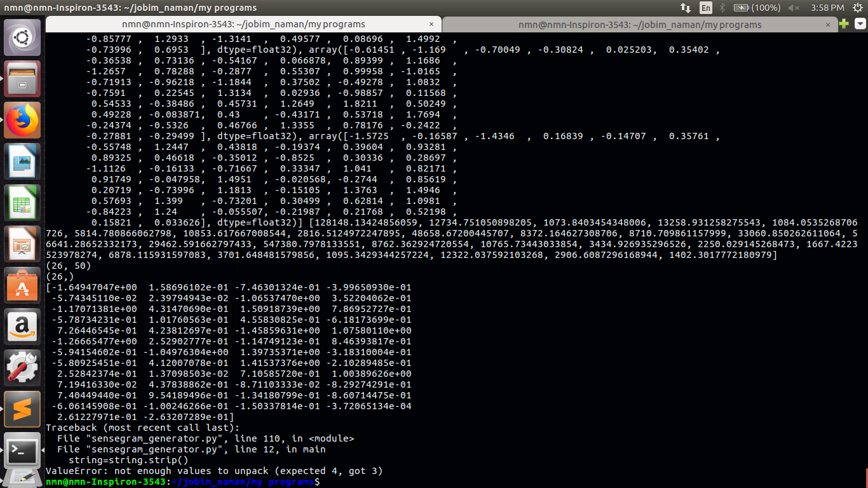Click the last array value '-2.63207289e-01]'

(x=188, y=417)
